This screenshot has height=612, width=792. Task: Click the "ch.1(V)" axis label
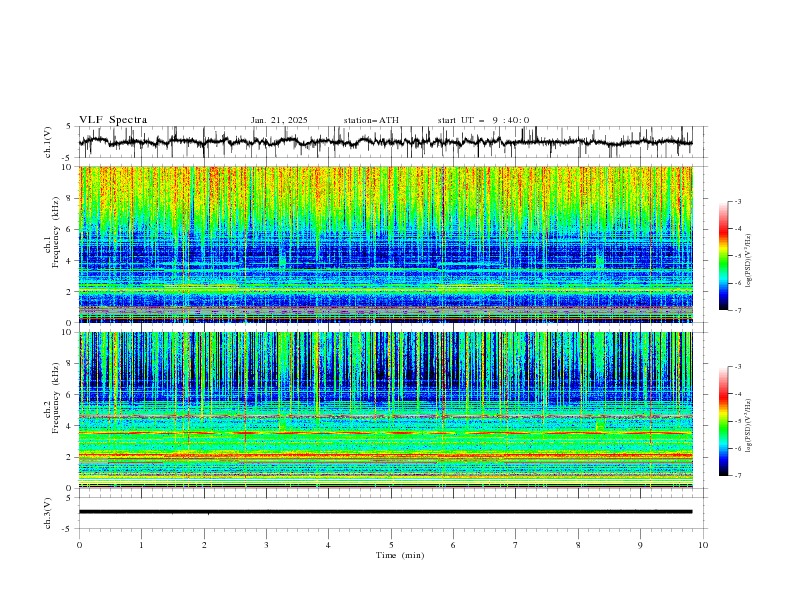[x=48, y=142]
